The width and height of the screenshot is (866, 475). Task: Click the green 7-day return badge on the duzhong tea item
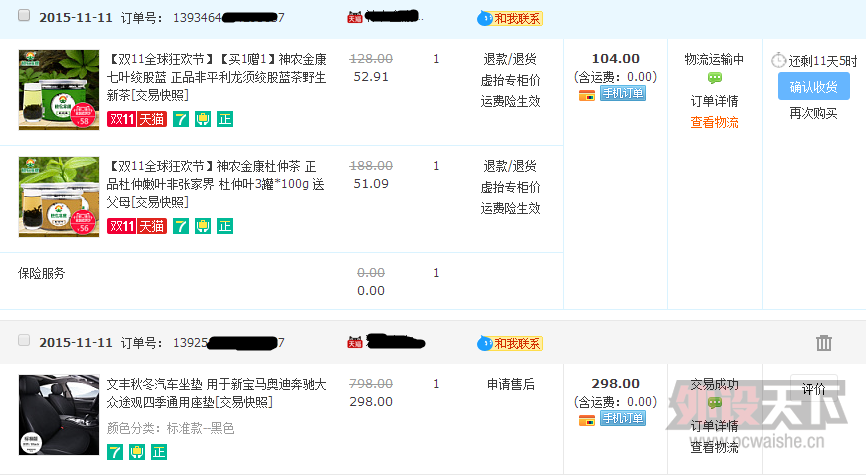(181, 226)
